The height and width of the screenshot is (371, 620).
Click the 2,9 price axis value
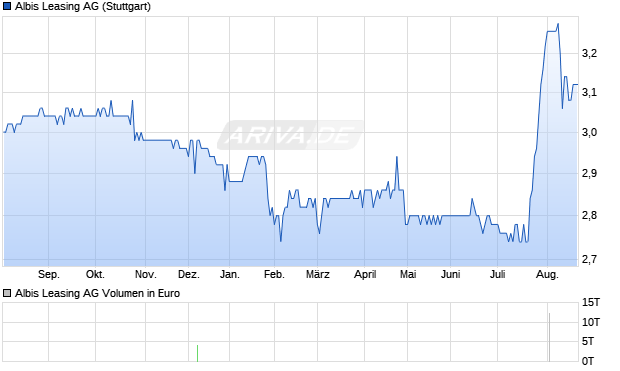589,173
